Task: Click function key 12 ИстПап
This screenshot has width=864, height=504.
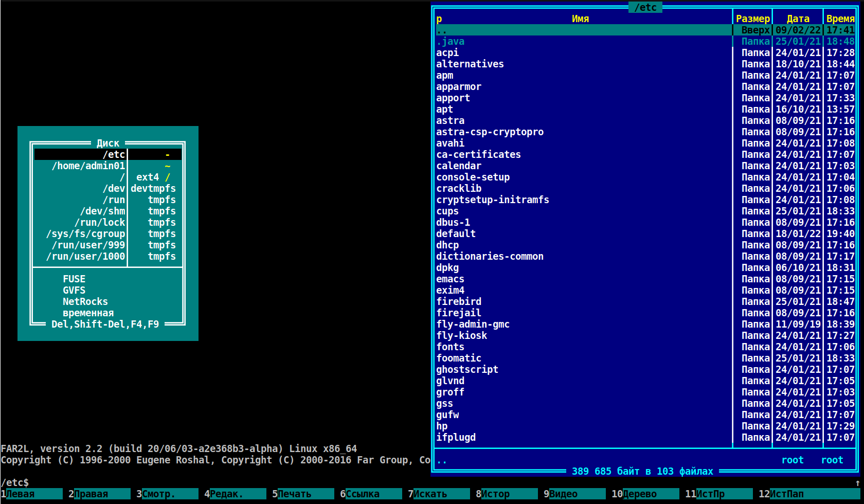Action: [809, 494]
